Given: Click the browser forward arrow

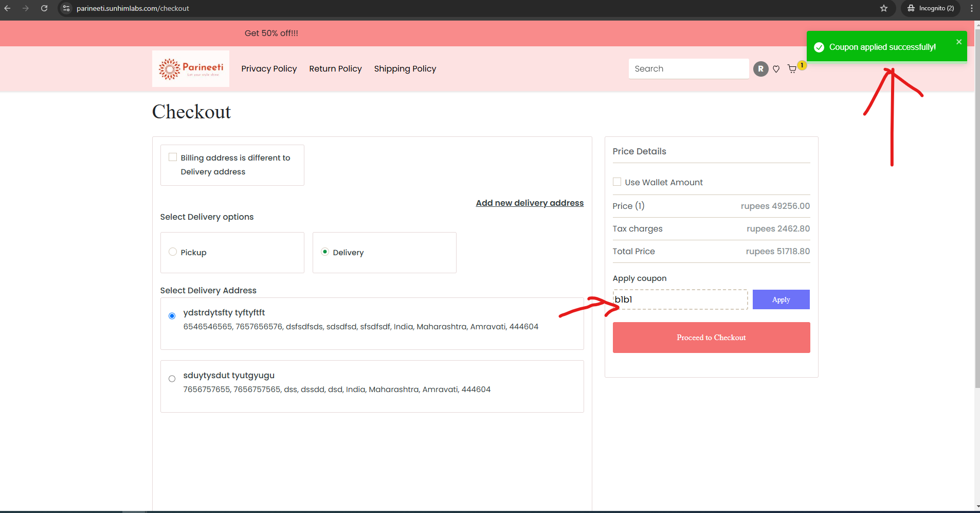Looking at the screenshot, I should 26,8.
